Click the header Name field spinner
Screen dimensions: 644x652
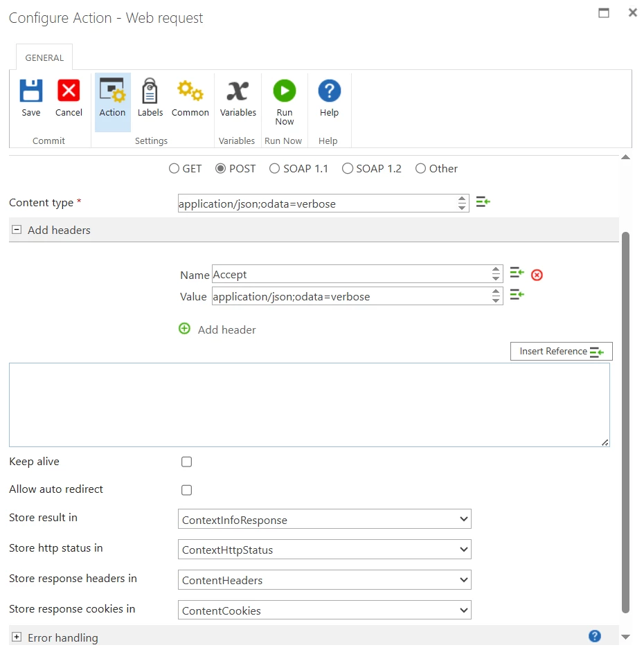(496, 273)
